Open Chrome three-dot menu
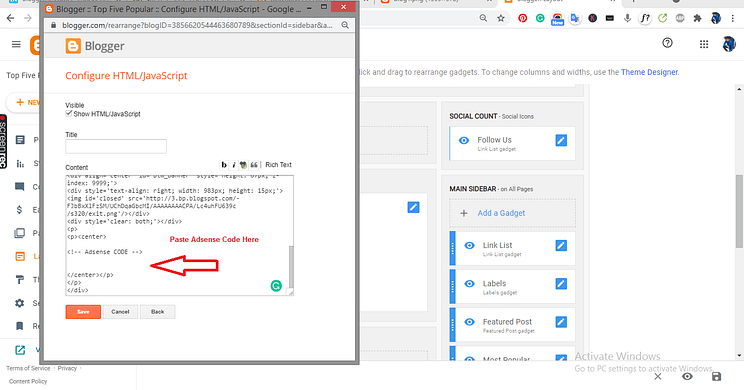Screen dimensions: 744x390 click(x=733, y=19)
